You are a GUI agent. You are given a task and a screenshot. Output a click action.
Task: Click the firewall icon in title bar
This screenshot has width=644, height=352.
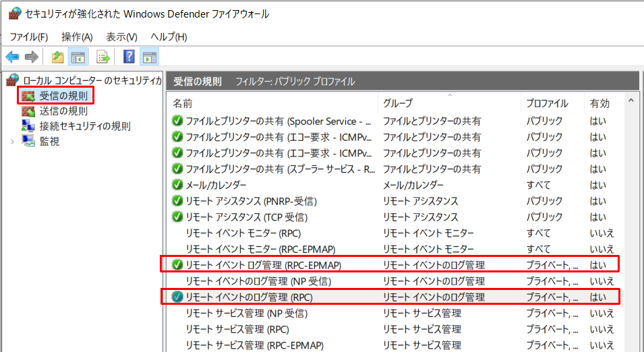pyautogui.click(x=14, y=14)
